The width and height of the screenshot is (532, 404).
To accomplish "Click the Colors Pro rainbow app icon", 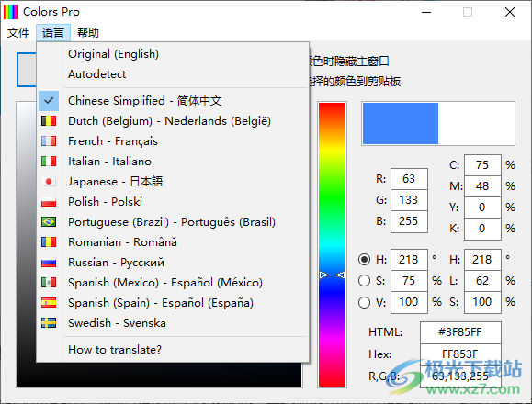I will (11, 12).
